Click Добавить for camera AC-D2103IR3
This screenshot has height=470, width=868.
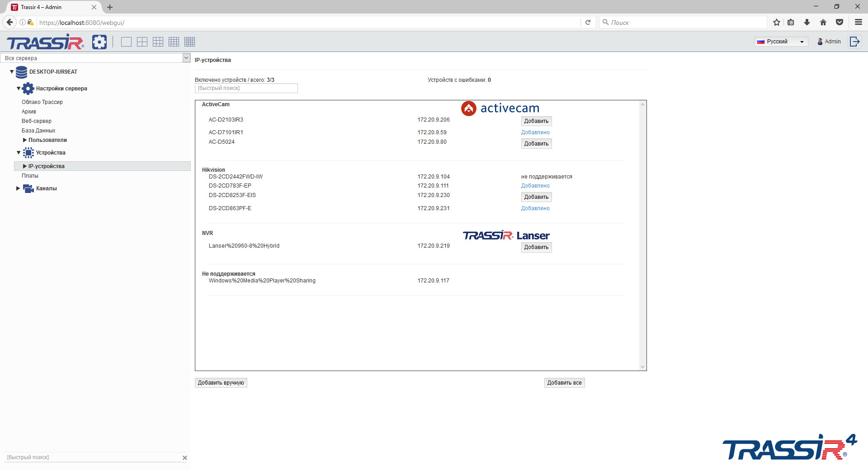point(536,121)
